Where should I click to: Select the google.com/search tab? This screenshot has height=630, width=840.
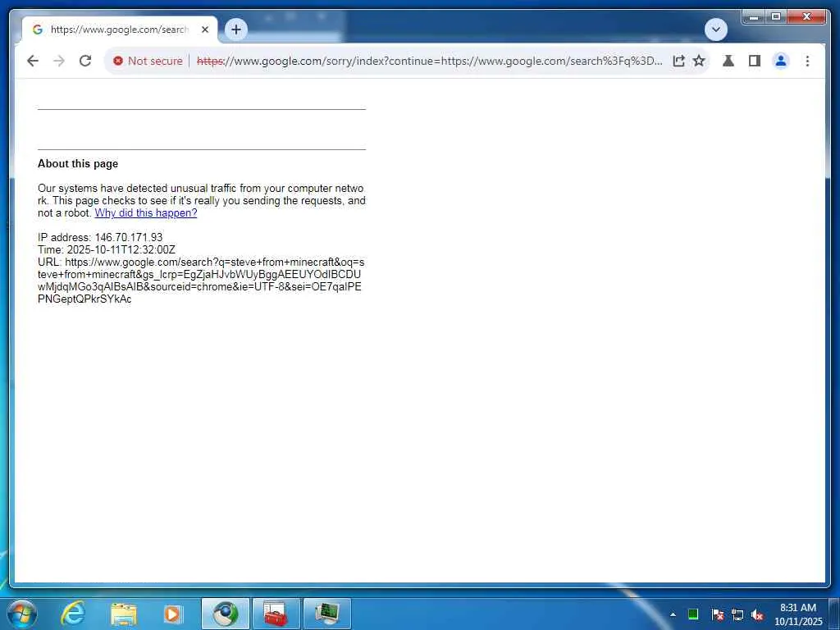(120, 30)
